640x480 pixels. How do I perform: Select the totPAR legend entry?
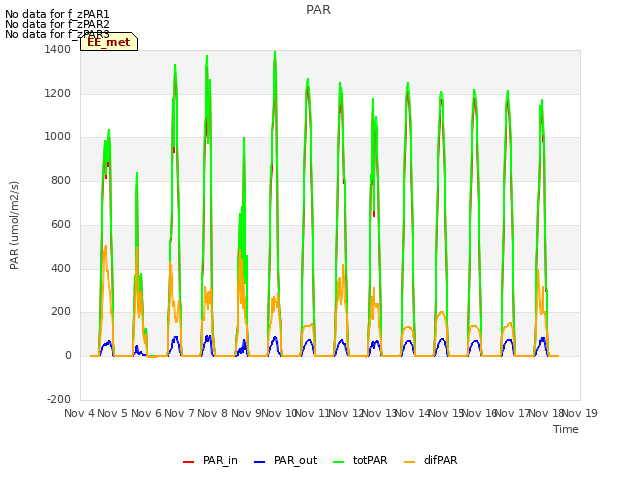pyautogui.click(x=360, y=461)
